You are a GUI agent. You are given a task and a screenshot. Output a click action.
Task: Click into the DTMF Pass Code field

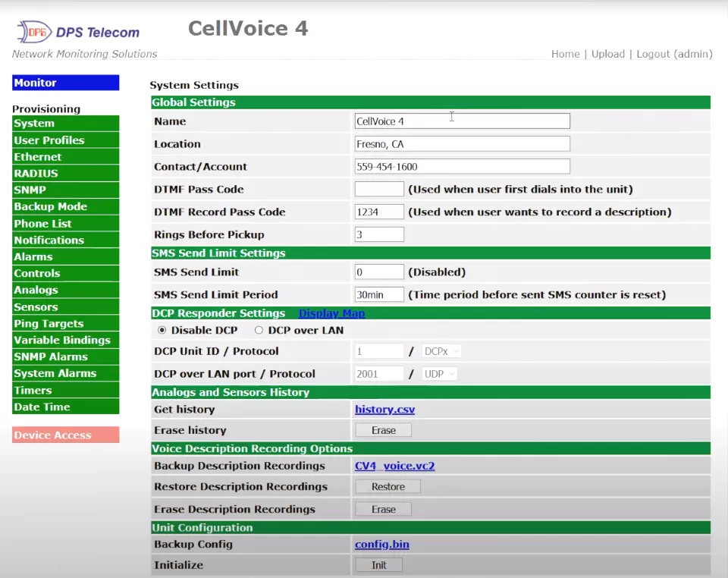379,190
